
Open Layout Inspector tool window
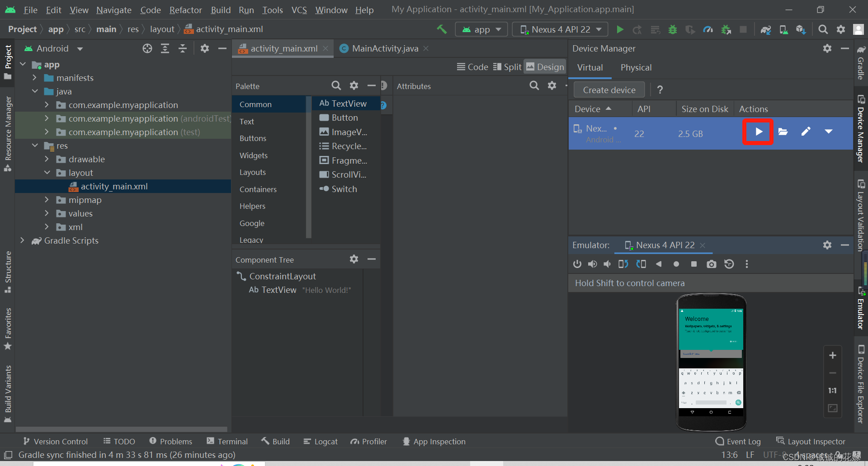coord(811,442)
